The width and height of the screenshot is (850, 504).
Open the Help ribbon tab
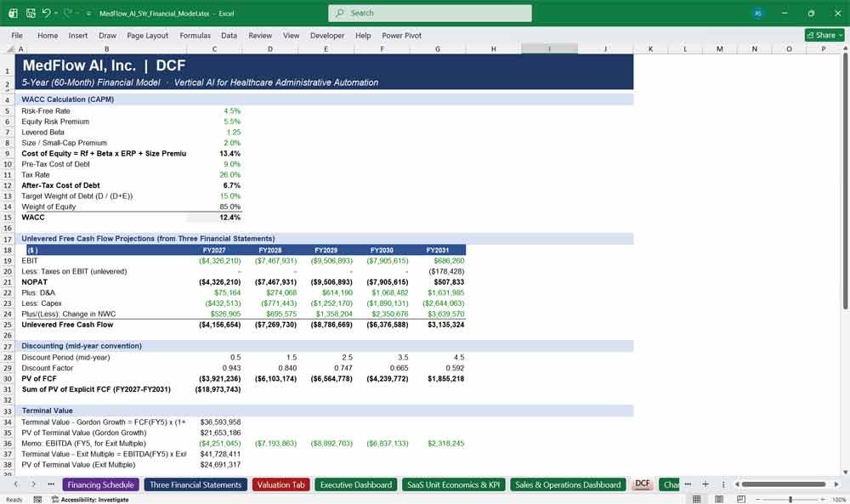[x=363, y=35]
